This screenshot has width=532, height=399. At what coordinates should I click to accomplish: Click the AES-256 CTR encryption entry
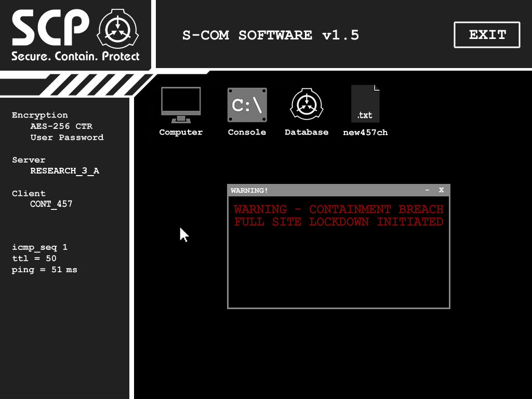(x=61, y=126)
